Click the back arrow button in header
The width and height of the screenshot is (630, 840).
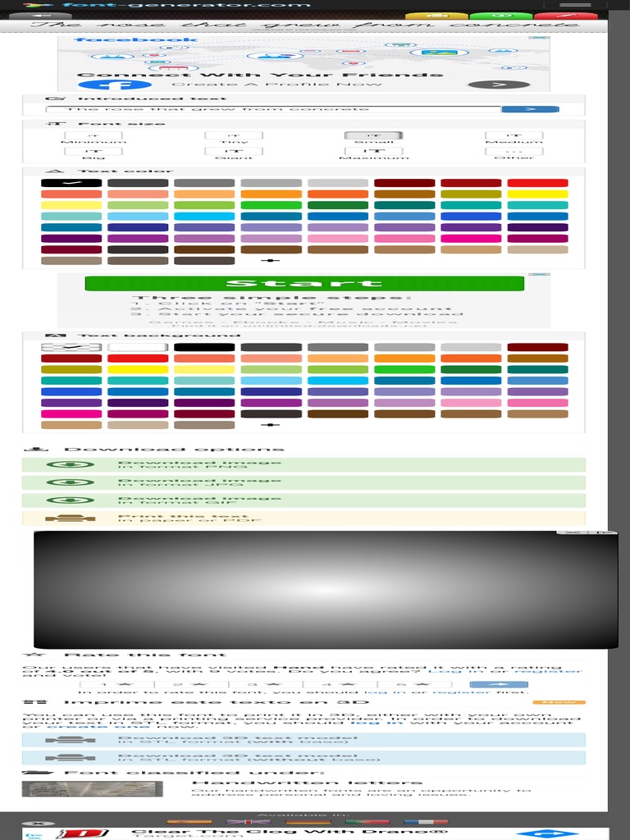[40, 16]
